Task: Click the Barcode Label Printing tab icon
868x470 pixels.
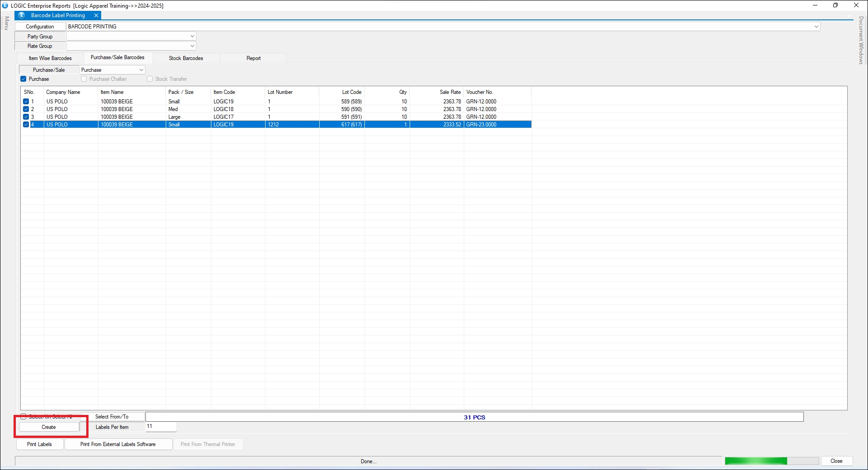Action: pos(22,15)
